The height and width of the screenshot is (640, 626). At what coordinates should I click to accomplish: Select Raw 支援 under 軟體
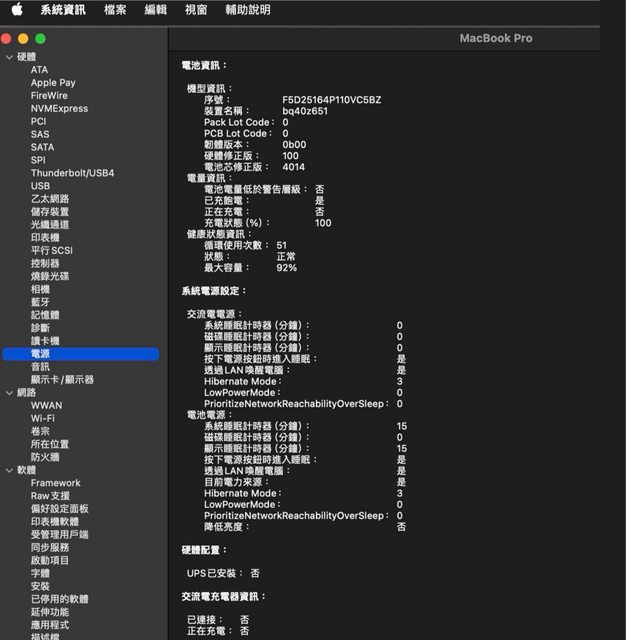(x=50, y=496)
